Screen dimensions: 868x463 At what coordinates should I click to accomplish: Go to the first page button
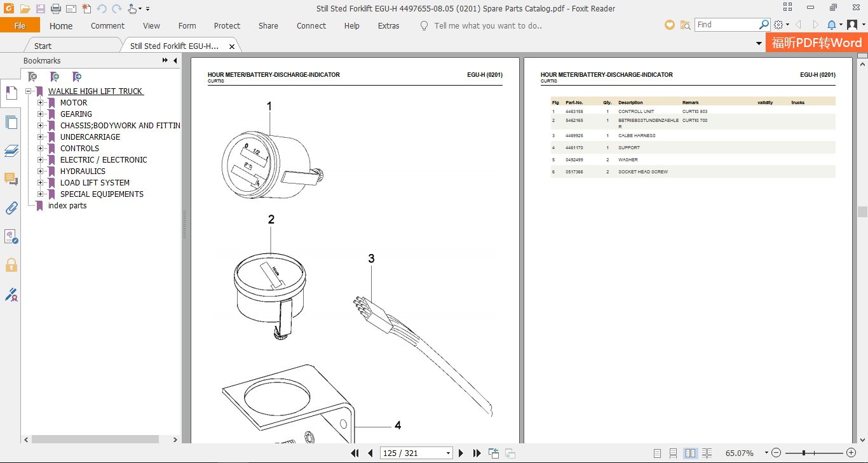[356, 453]
